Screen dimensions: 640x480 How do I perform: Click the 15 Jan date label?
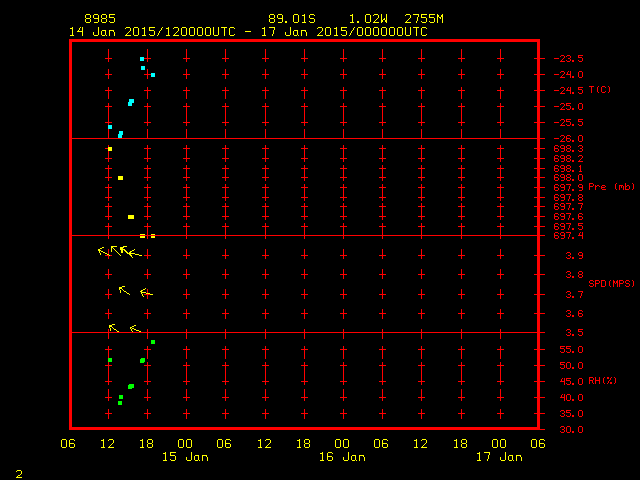[186, 457]
